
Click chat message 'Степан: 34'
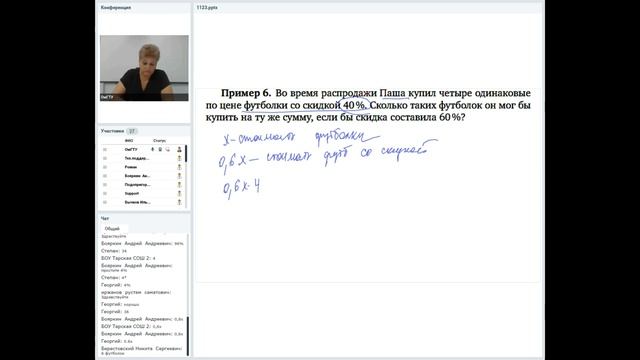coord(114,251)
